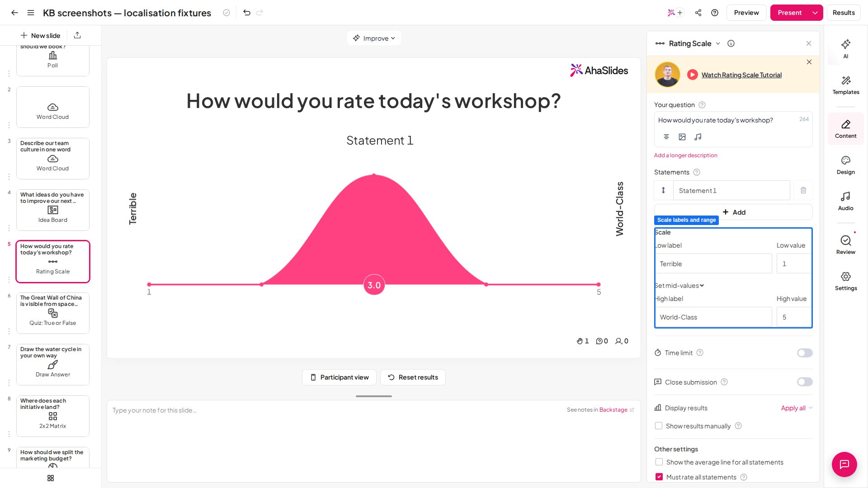Click the text alignment icon under question
This screenshot has height=488, width=868.
point(666,137)
